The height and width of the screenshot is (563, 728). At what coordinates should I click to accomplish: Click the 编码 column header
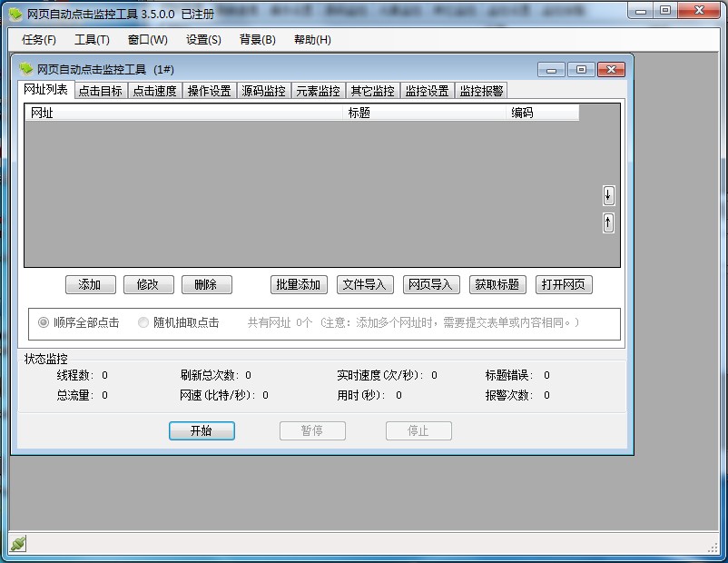pos(542,113)
